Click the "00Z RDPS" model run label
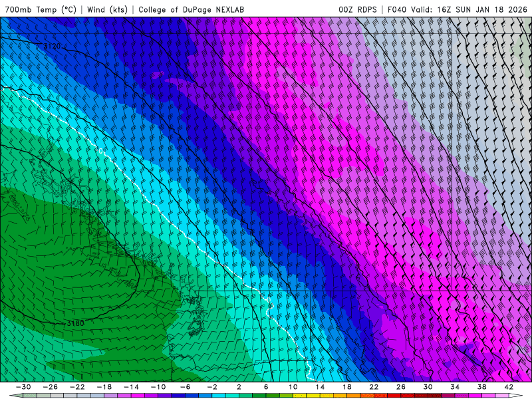532x399 pixels. pyautogui.click(x=358, y=9)
